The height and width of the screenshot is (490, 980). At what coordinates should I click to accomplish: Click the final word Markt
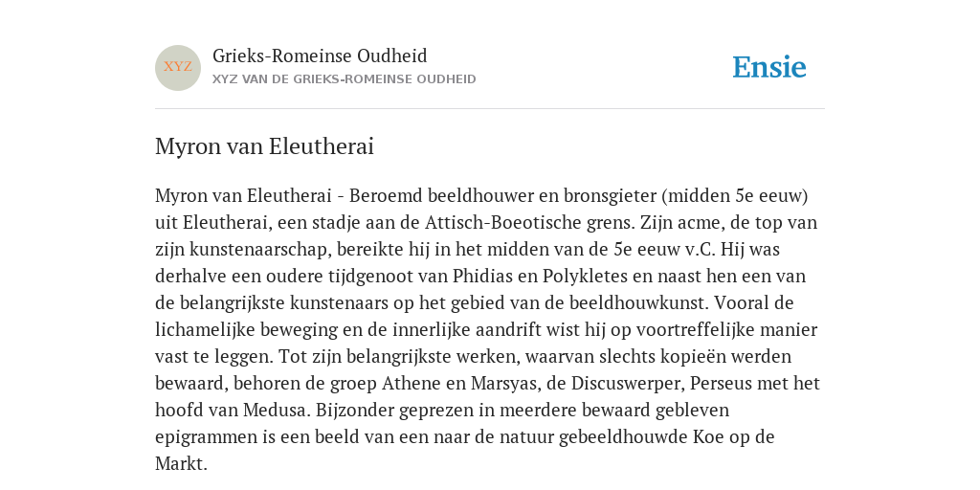click(x=181, y=464)
